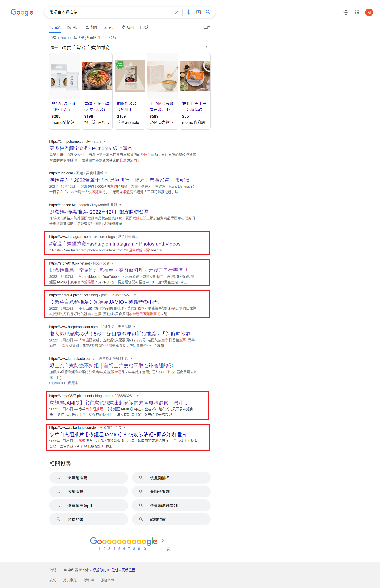The height and width of the screenshot is (588, 380).
Task: Go to results page 2
Action: 104,549
